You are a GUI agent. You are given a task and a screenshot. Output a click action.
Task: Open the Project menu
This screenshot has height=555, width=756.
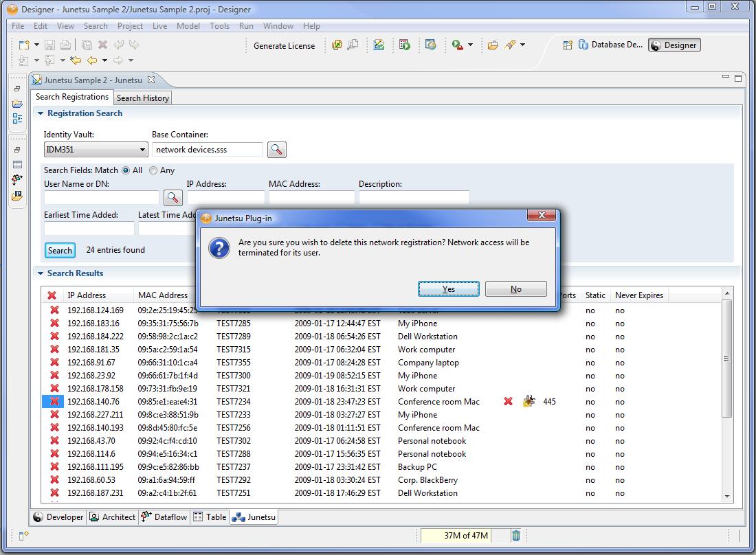(x=130, y=26)
